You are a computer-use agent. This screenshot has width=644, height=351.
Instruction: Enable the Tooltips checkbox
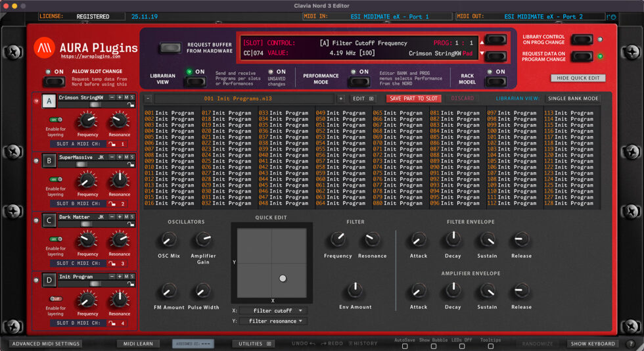pyautogui.click(x=490, y=346)
